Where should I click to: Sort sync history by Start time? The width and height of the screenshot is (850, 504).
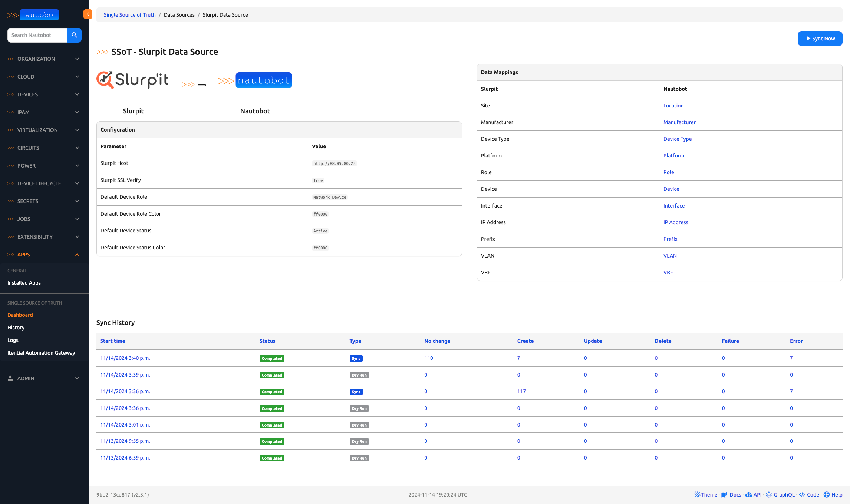click(x=112, y=341)
